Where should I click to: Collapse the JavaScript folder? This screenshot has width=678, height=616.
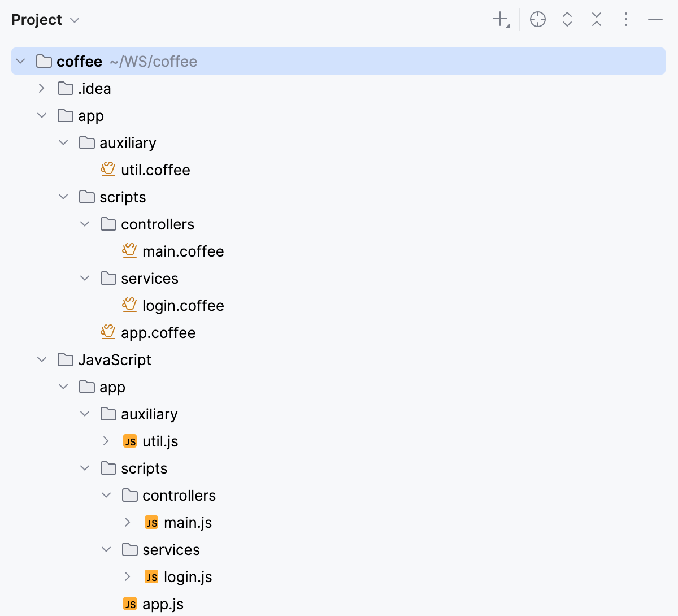point(42,360)
